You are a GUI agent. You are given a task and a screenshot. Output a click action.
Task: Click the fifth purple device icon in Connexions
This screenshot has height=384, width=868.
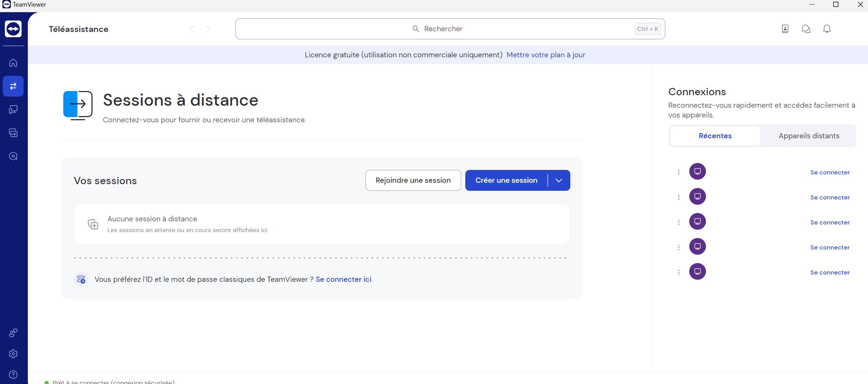click(698, 271)
